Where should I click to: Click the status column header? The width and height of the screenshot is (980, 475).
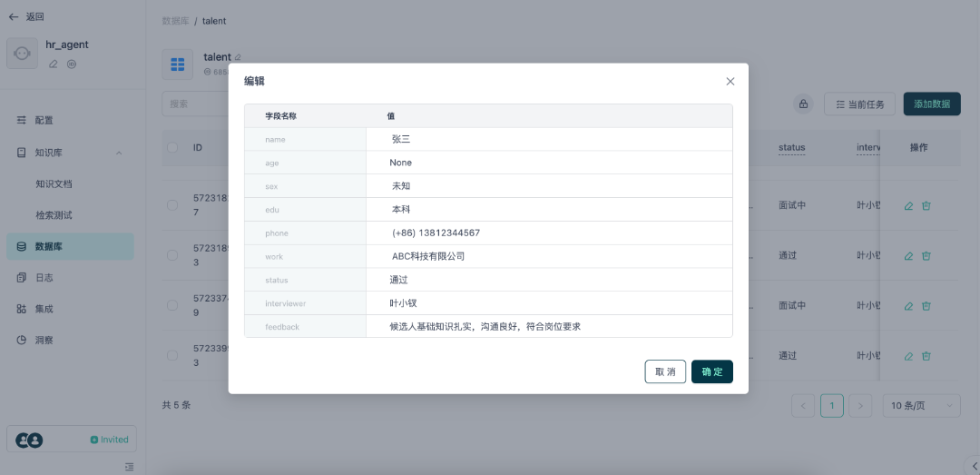(x=792, y=148)
